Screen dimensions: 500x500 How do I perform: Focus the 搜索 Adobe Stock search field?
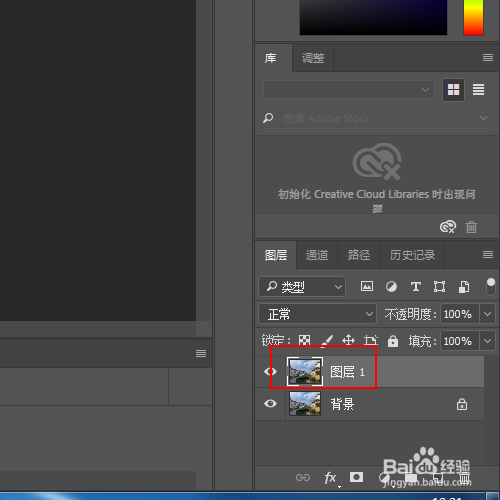tap(377, 118)
